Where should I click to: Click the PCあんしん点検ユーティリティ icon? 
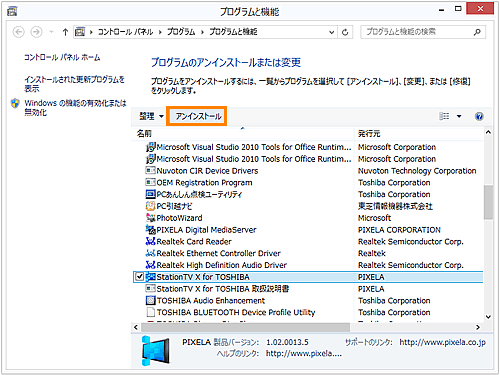pyautogui.click(x=151, y=194)
